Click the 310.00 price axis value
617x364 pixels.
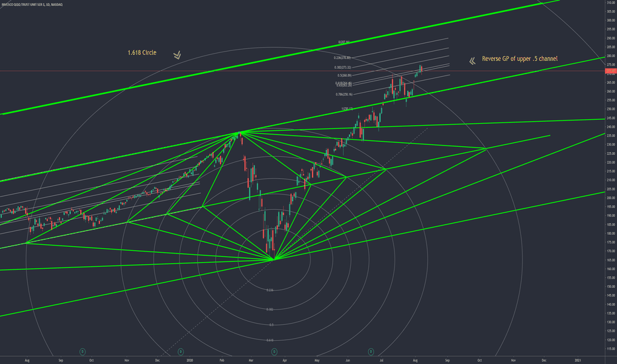click(x=610, y=3)
